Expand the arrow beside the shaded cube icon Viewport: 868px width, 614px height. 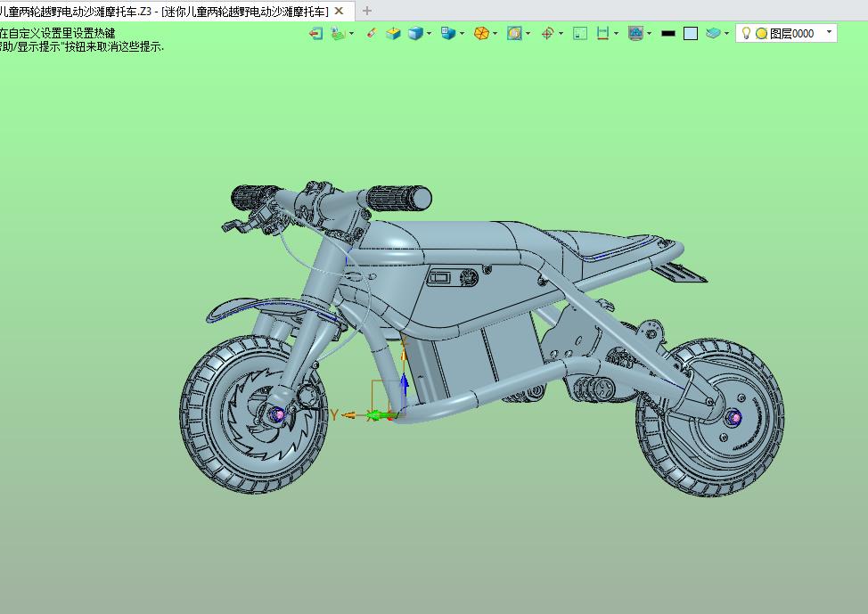429,34
